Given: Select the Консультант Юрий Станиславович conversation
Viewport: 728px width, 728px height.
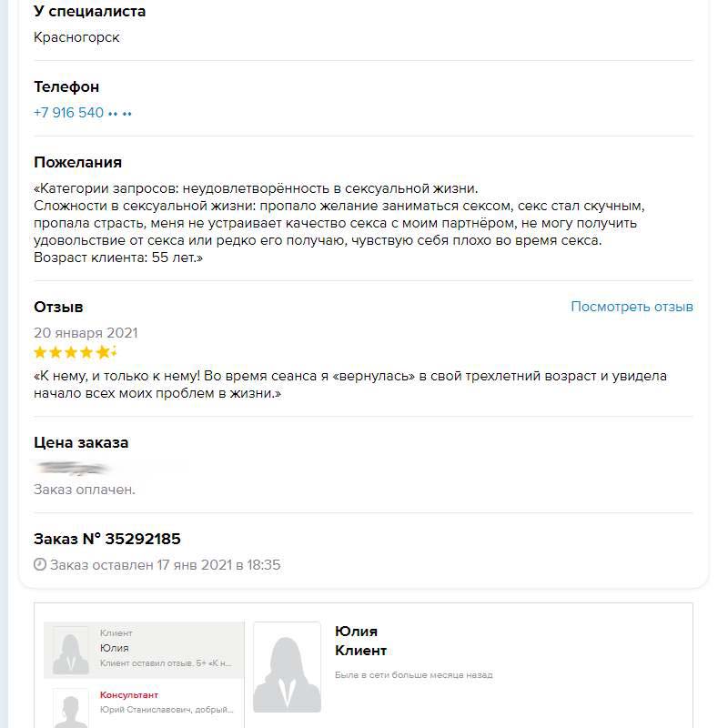Looking at the screenshot, I should pos(164,702).
